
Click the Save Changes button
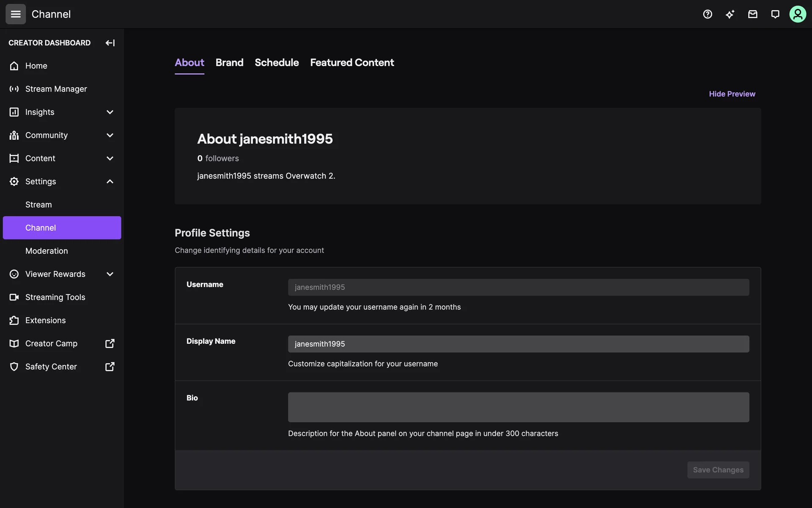(x=718, y=470)
